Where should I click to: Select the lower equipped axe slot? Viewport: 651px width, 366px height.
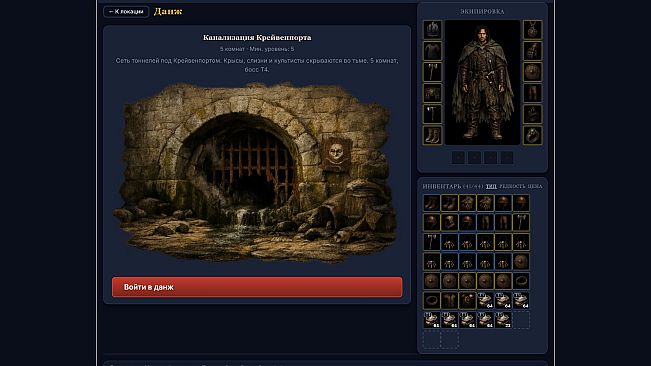coord(432,114)
